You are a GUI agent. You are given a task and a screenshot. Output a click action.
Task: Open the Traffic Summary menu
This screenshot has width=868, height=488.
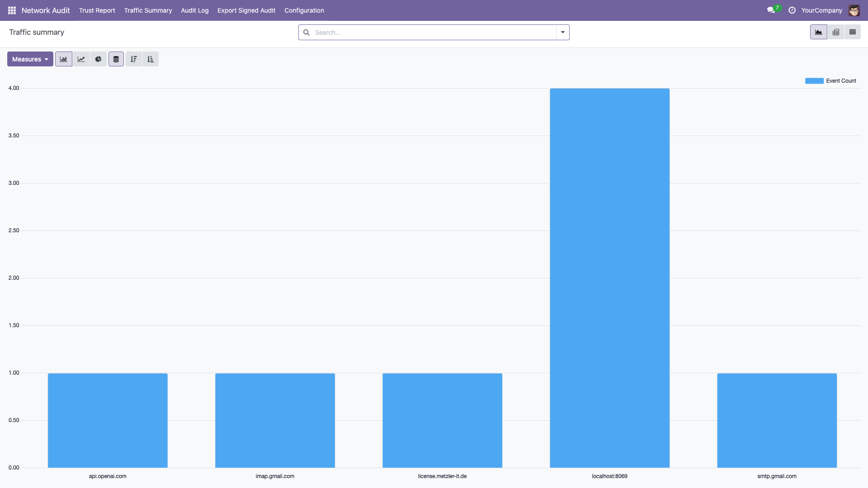click(148, 10)
